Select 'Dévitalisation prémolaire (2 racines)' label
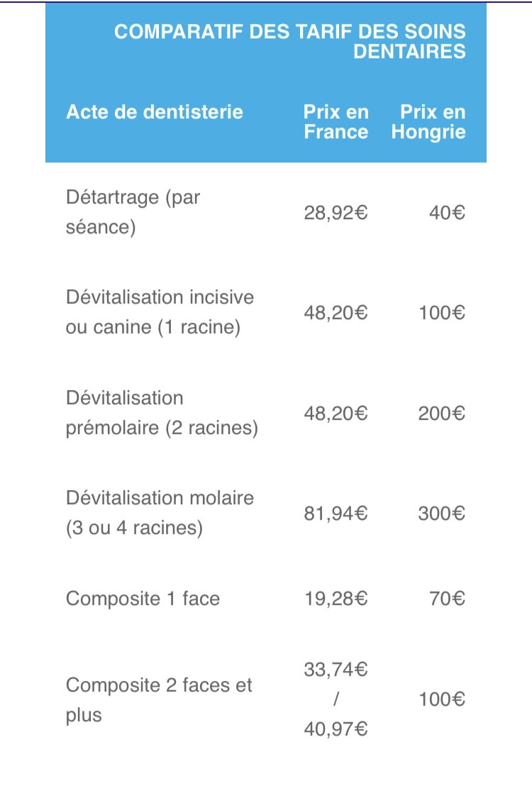This screenshot has width=532, height=788. coord(162,414)
